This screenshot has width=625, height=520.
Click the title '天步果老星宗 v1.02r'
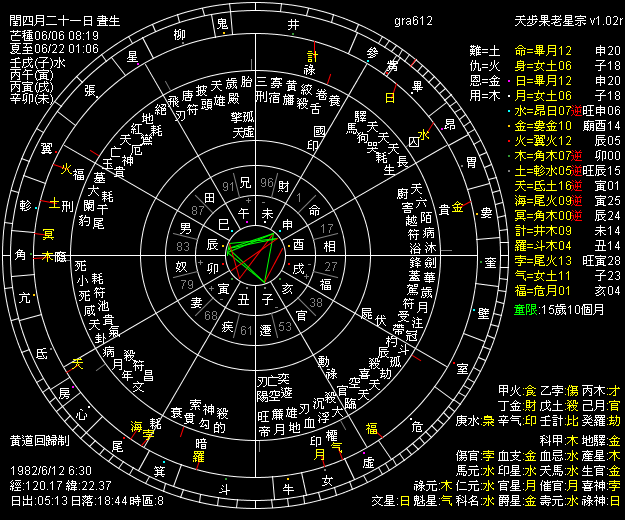(x=569, y=21)
